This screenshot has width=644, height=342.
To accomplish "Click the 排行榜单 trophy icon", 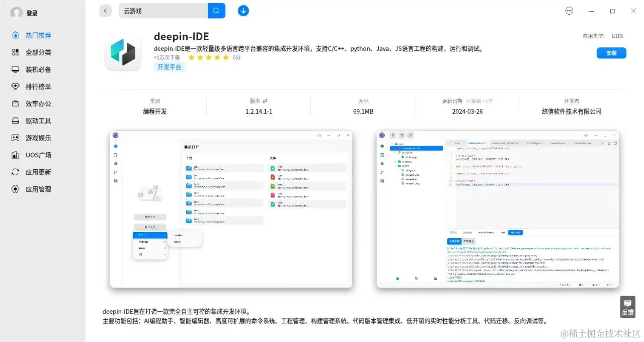I will 16,87.
